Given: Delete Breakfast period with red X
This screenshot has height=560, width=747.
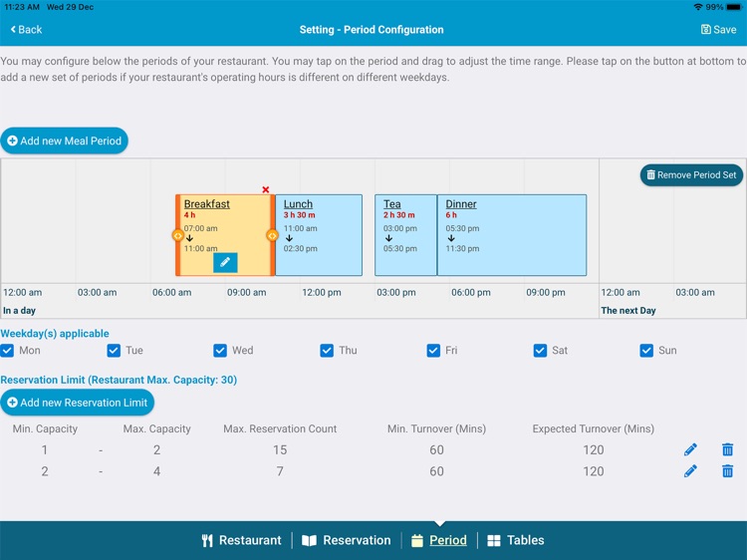Looking at the screenshot, I should point(266,189).
